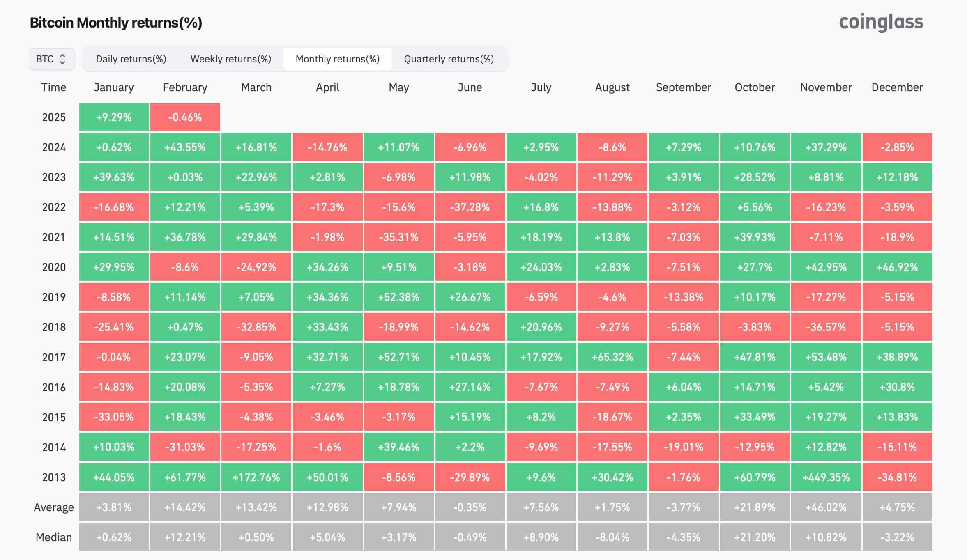
Task: Click the October average +21.89% cell
Action: coord(755,507)
